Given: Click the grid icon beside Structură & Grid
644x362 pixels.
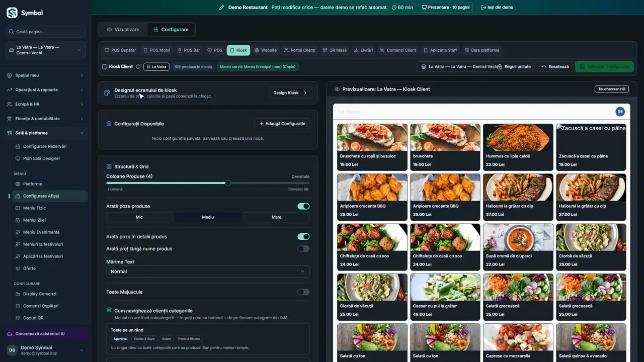Looking at the screenshot, I should coord(109,166).
